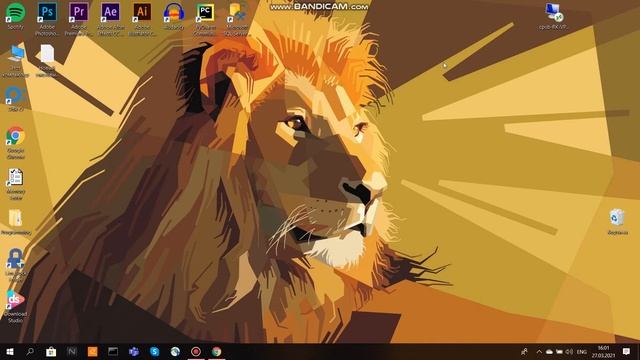Click the dark N app in taskbar
The image size is (640, 360).
tap(71, 351)
